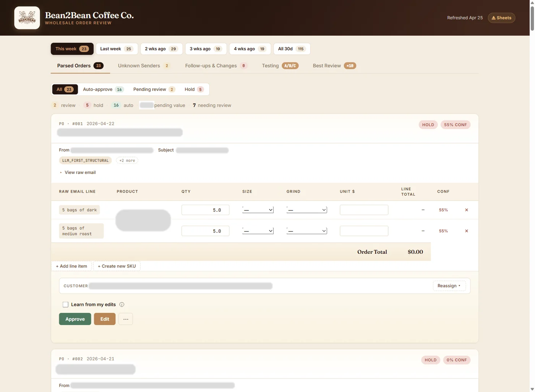The width and height of the screenshot is (535, 392).
Task: Click the LLM_FIRST_STRUCTURAL tag
Action: tap(86, 160)
